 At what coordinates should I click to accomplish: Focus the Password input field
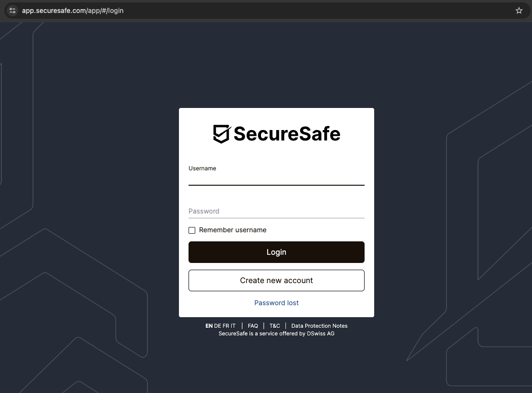pyautogui.click(x=276, y=211)
